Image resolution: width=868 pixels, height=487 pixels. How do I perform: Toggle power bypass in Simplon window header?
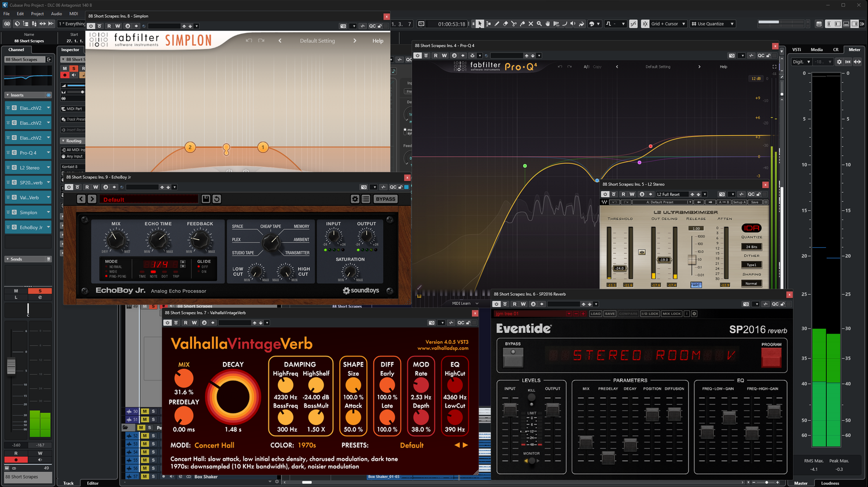(x=91, y=26)
